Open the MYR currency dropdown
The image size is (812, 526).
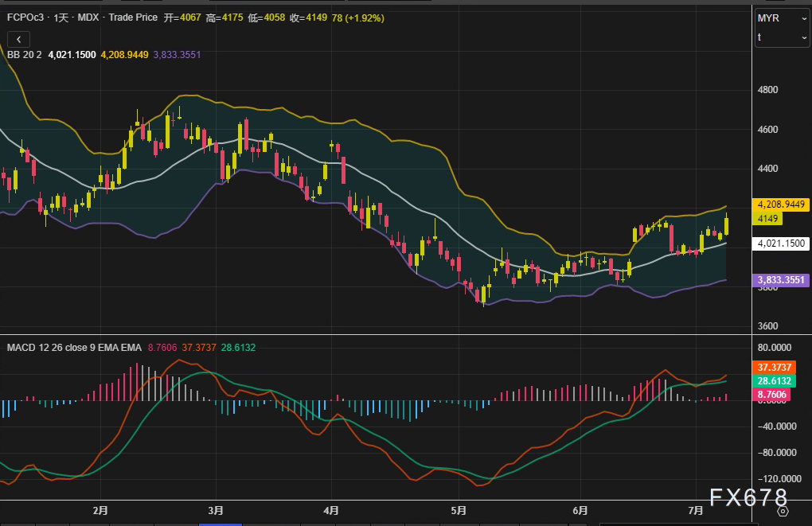[783, 18]
